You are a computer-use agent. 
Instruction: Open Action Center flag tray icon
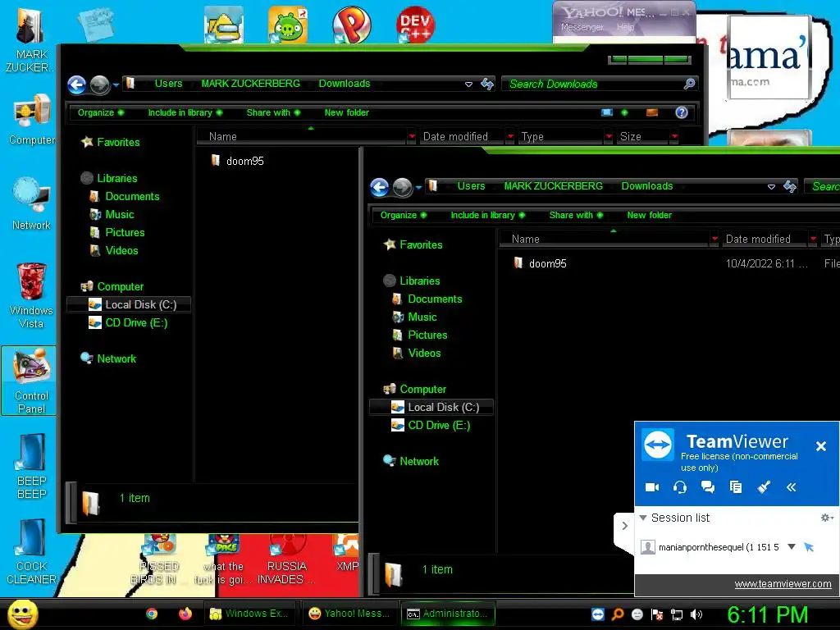click(657, 614)
